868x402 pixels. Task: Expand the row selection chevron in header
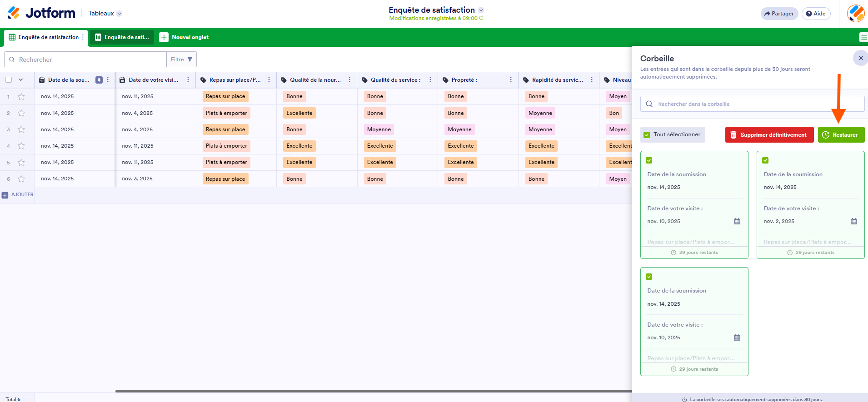click(x=20, y=80)
